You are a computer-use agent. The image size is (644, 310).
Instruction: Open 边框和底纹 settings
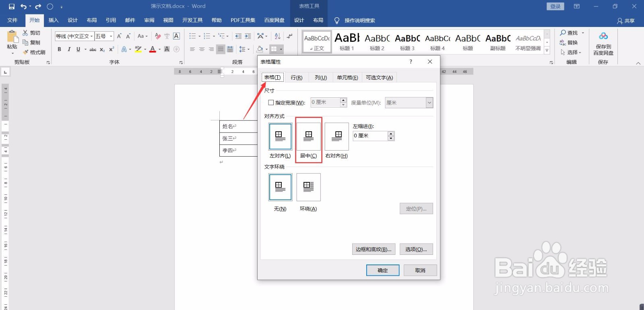(x=374, y=249)
